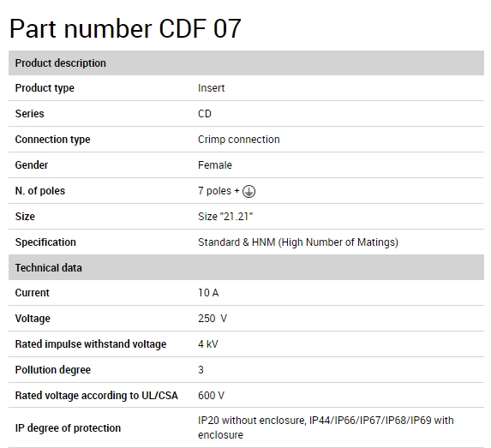
Task: Click the Gender value Female
Action: pyautogui.click(x=215, y=165)
